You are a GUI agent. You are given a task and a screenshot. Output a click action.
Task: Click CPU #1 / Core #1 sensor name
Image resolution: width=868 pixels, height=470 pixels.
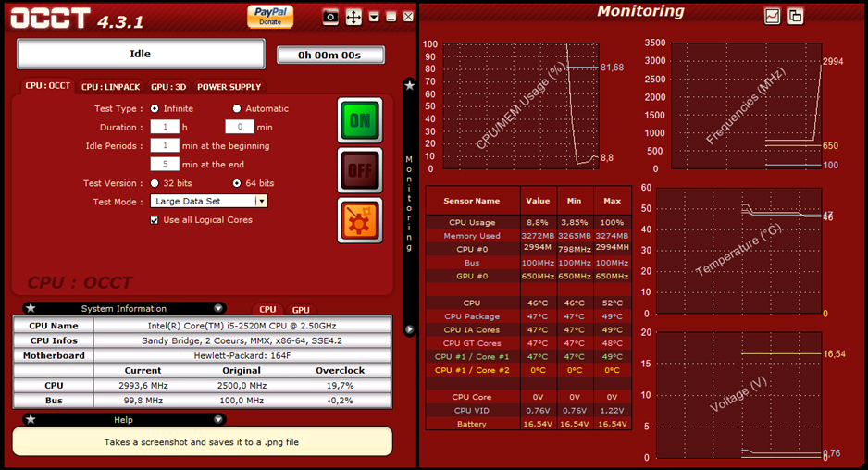click(x=472, y=357)
